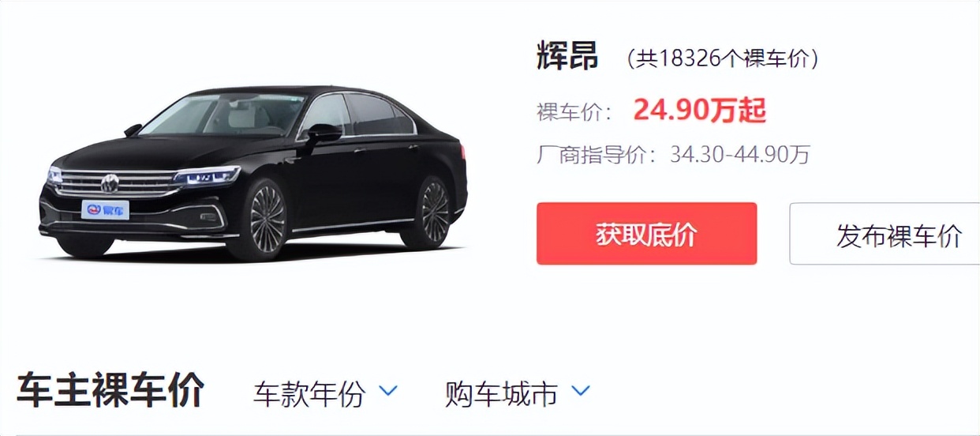Click the 厂商指导价 34.30-44.90万 text
The height and width of the screenshot is (436, 980).
(x=673, y=155)
